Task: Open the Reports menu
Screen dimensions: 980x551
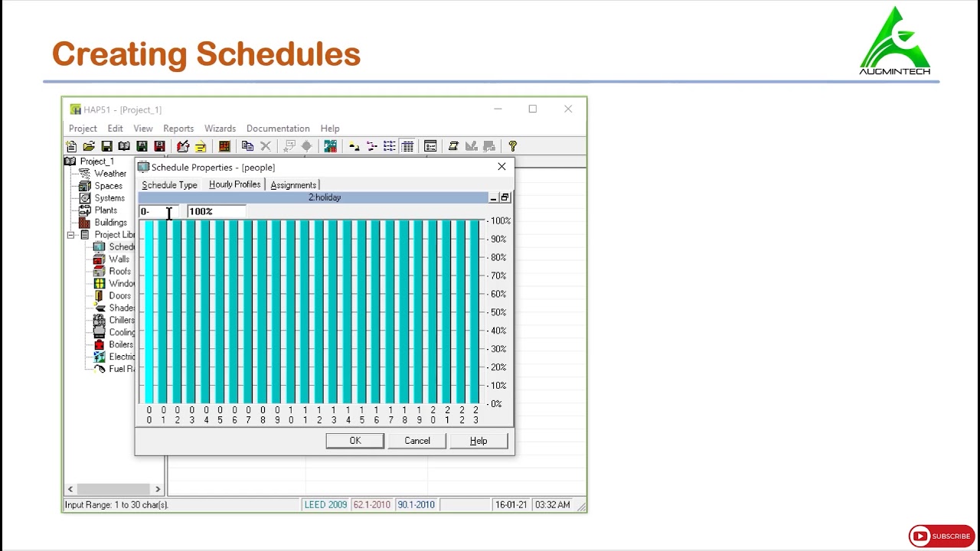Action: click(178, 129)
